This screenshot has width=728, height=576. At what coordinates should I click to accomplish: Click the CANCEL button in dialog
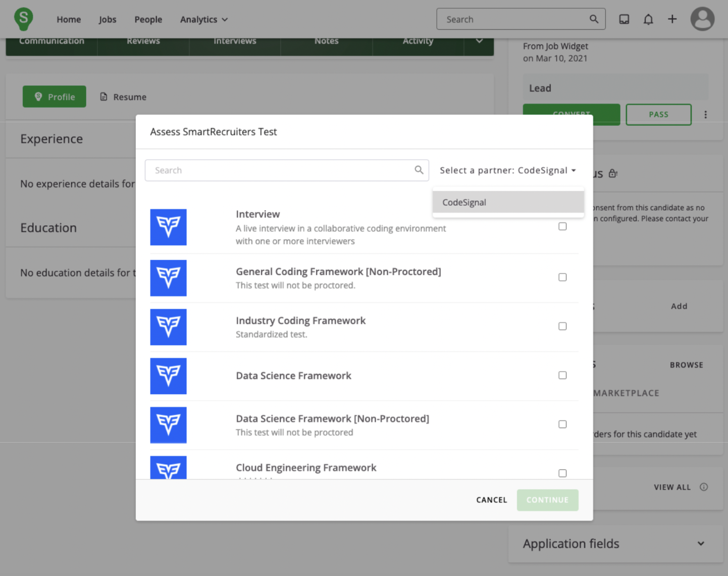(x=492, y=500)
